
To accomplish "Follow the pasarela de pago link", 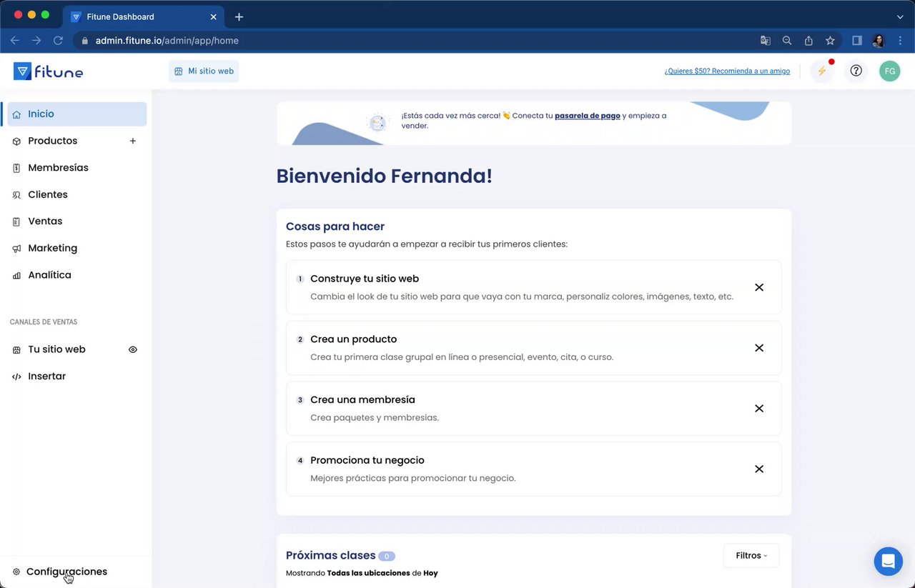I will click(x=588, y=116).
